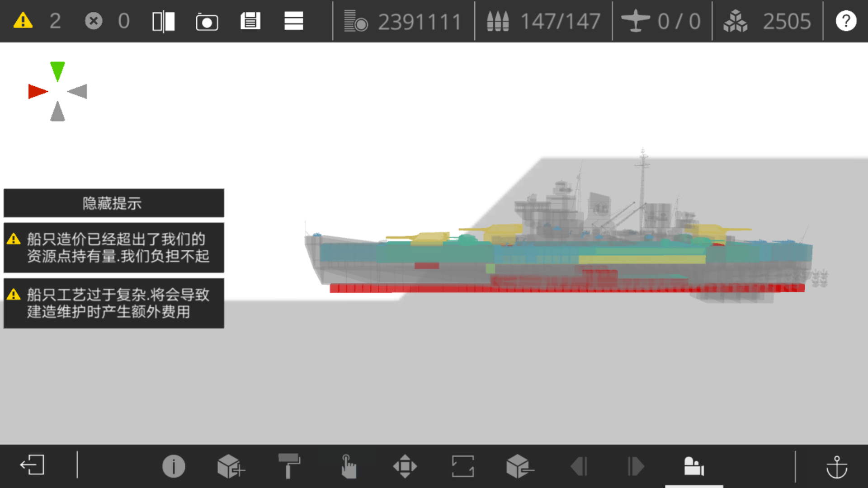Save the ship with floppy icon
The image size is (868, 488).
pos(250,21)
